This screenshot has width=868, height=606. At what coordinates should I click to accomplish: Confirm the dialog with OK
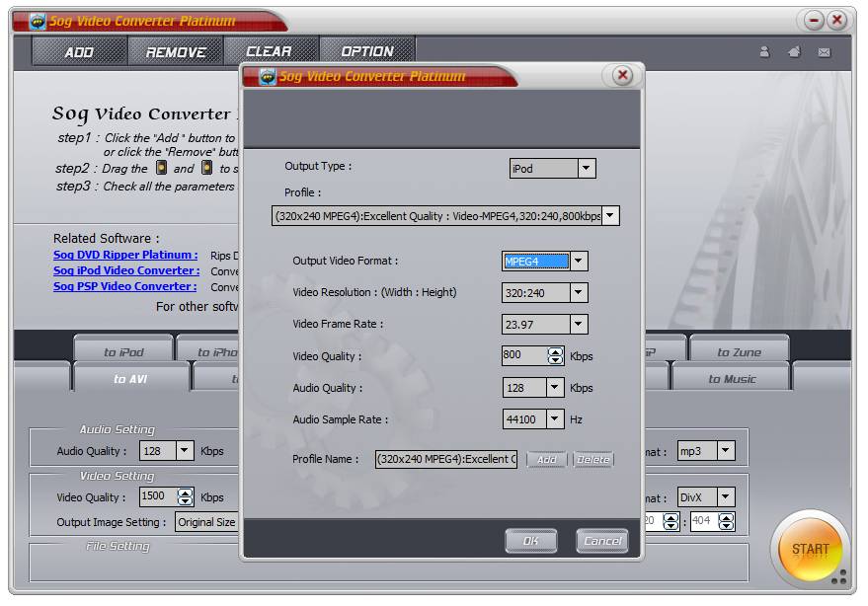(x=531, y=540)
